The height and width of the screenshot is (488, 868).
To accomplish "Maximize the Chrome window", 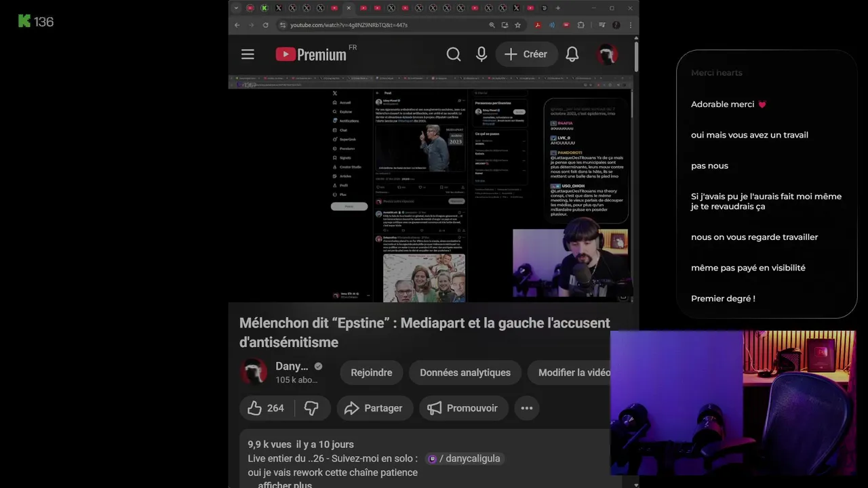I will pos(612,8).
